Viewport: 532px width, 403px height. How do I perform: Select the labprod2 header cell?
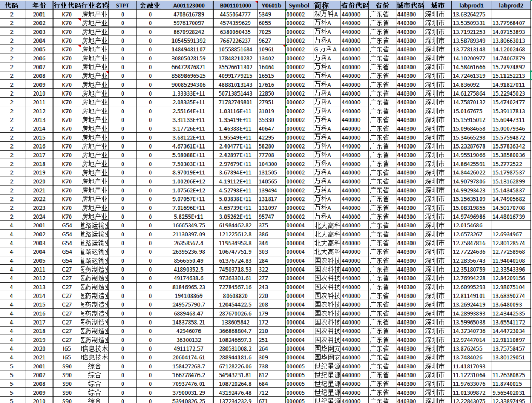(510, 5)
